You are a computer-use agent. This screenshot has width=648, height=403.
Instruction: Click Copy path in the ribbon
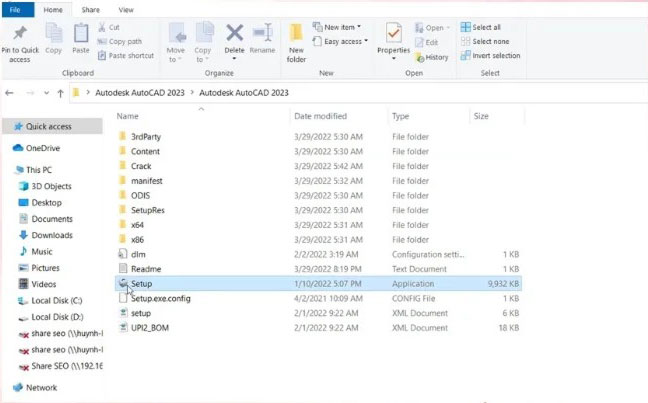click(120, 41)
